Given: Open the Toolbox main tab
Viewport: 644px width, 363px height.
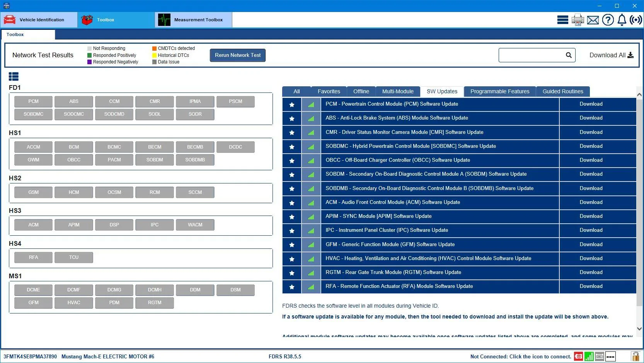Looking at the screenshot, I should pyautogui.click(x=116, y=20).
